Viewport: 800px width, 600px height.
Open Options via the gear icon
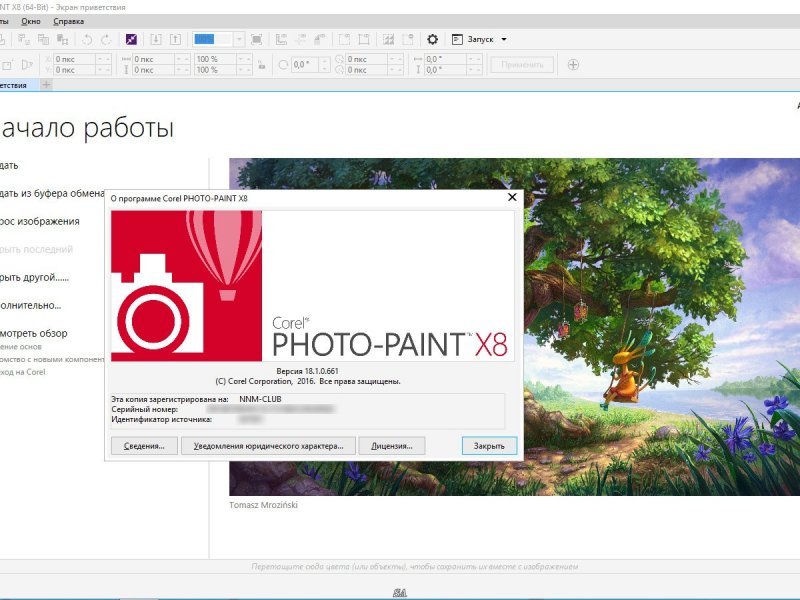[x=432, y=39]
